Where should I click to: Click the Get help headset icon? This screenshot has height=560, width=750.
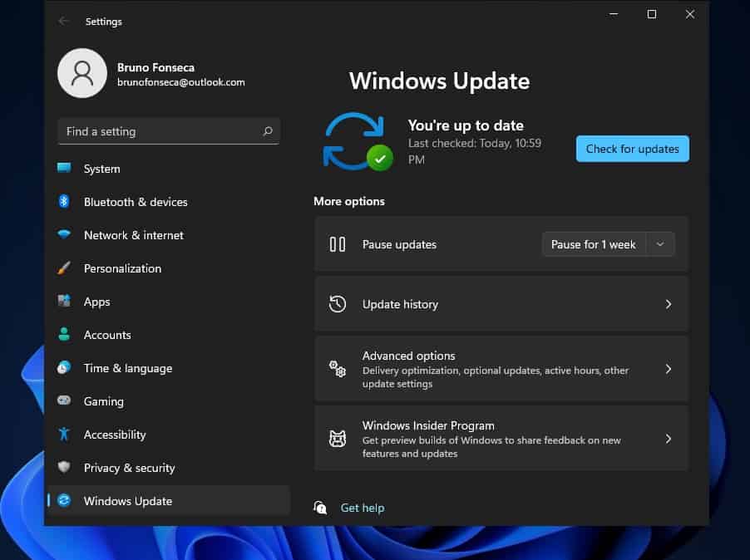coord(320,508)
